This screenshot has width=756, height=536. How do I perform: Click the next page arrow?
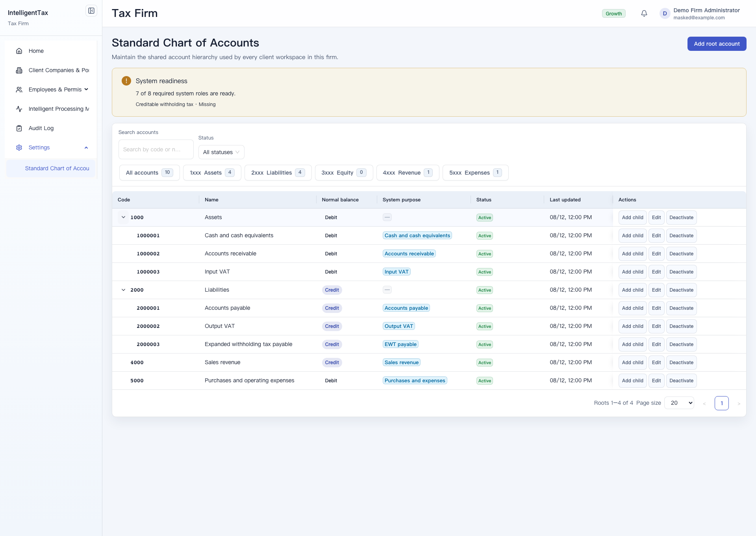pyautogui.click(x=739, y=403)
